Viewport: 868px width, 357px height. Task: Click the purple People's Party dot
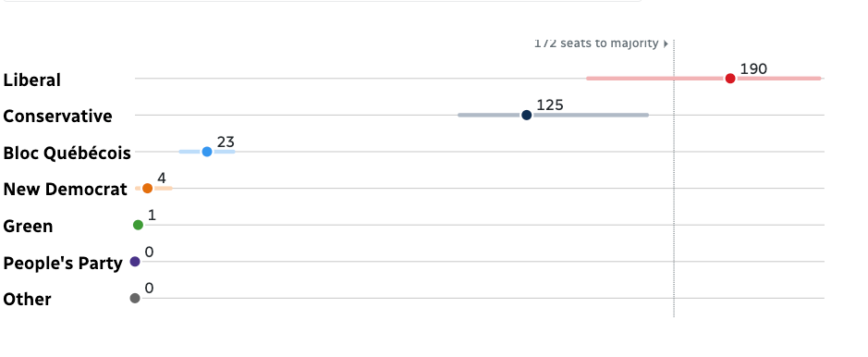click(x=135, y=261)
